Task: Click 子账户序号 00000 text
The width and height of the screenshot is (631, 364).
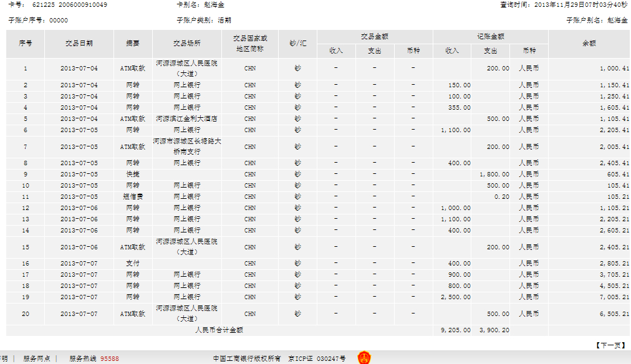Action: (38, 20)
